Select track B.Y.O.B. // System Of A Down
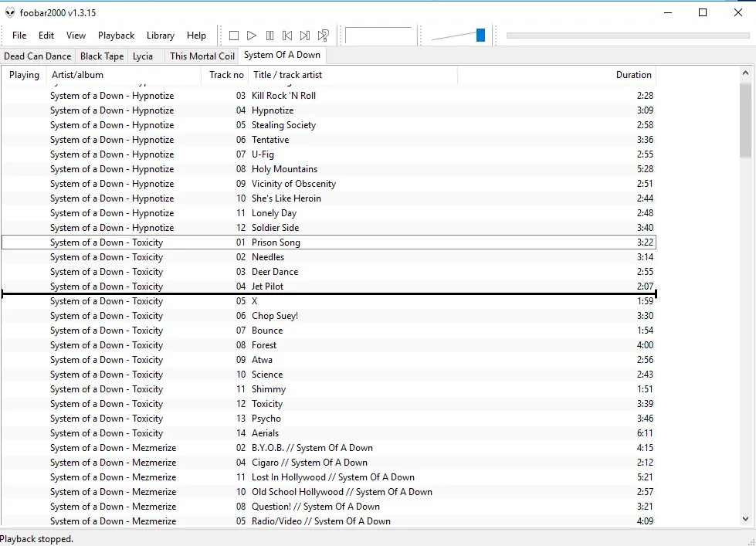The width and height of the screenshot is (756, 546). tap(329, 448)
